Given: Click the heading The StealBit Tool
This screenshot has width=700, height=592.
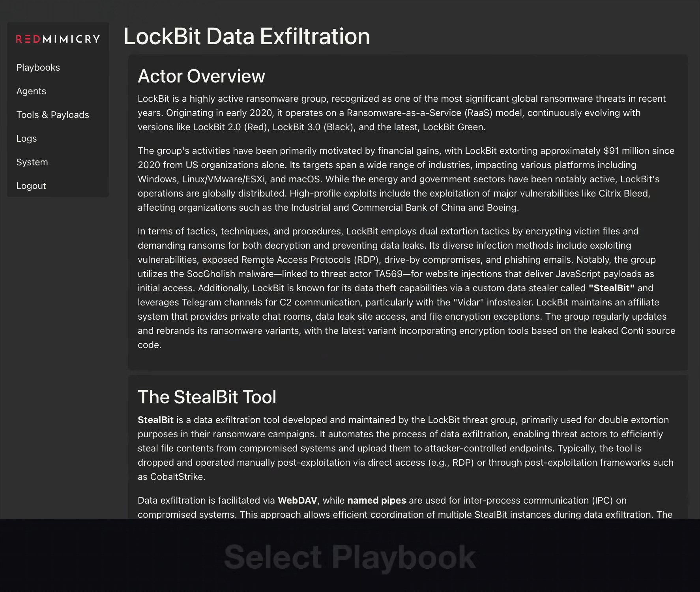Looking at the screenshot, I should tap(207, 397).
